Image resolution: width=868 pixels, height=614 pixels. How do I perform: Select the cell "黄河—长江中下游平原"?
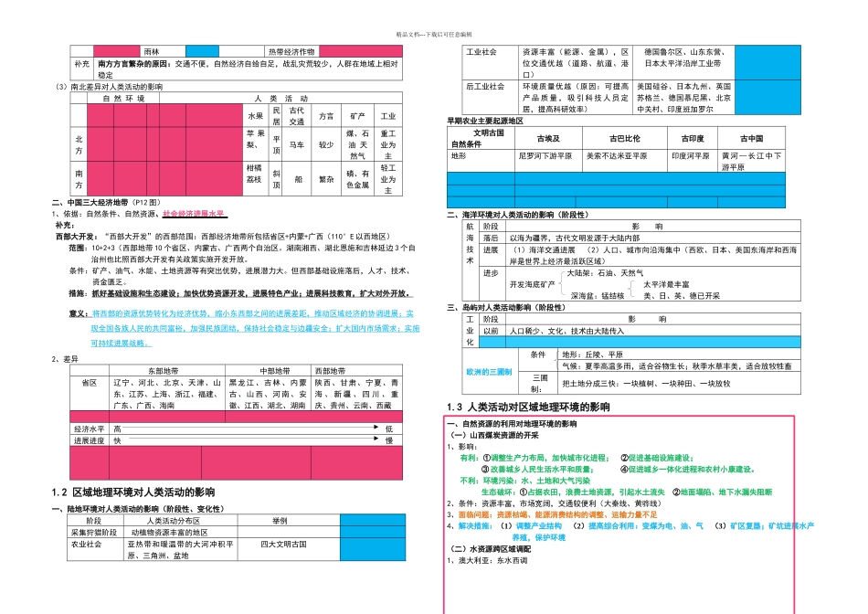tap(751, 161)
